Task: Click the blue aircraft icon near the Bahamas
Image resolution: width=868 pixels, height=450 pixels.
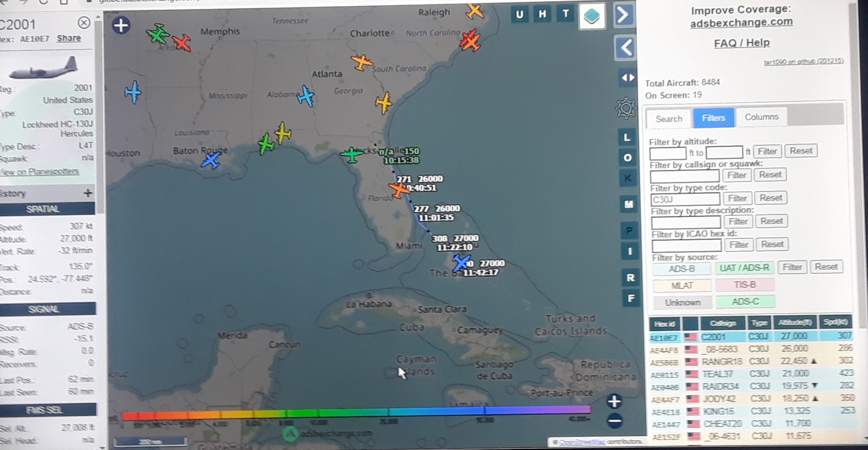Action: [460, 262]
